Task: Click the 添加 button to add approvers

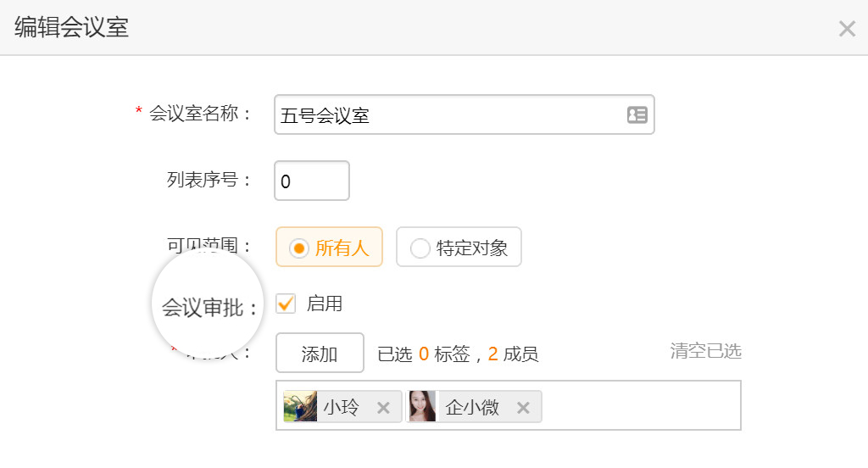Action: pos(320,353)
